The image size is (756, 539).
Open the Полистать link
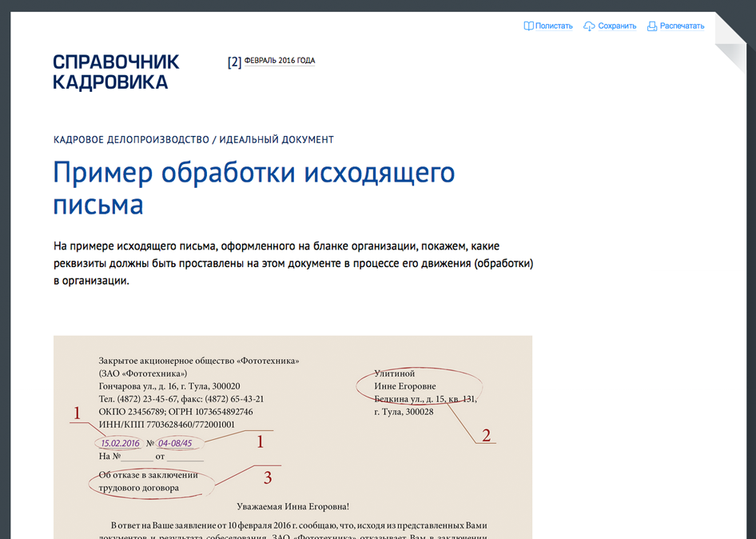(554, 26)
